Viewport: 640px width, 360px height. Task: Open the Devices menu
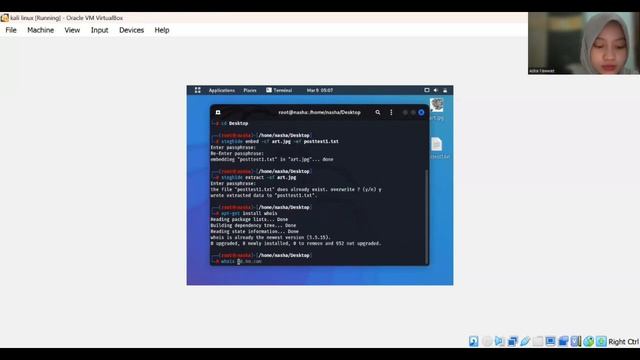[131, 30]
